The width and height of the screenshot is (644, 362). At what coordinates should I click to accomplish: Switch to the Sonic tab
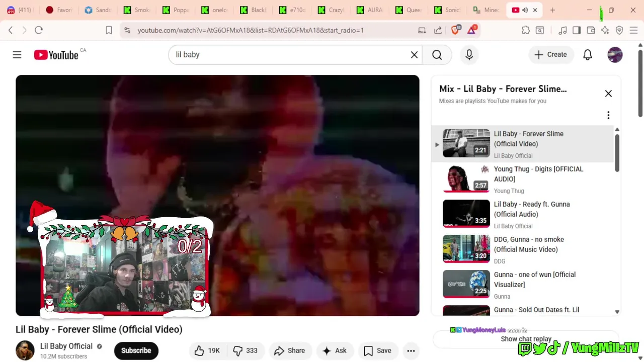tap(447, 10)
